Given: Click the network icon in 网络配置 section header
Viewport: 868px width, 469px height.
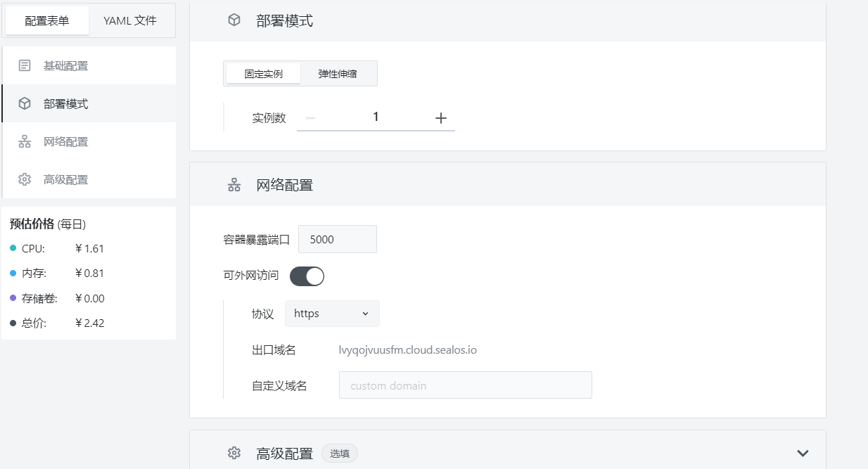Looking at the screenshot, I should 234,185.
